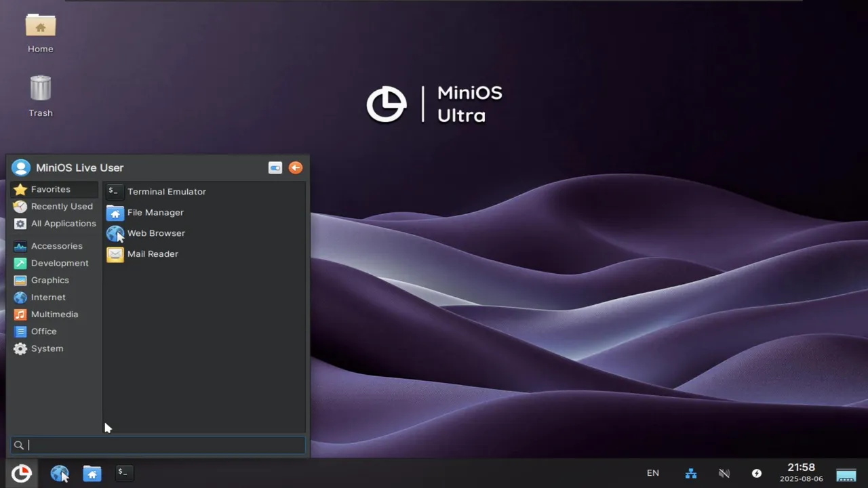The width and height of the screenshot is (868, 488).
Task: Open the Accessories category
Action: pos(54,246)
